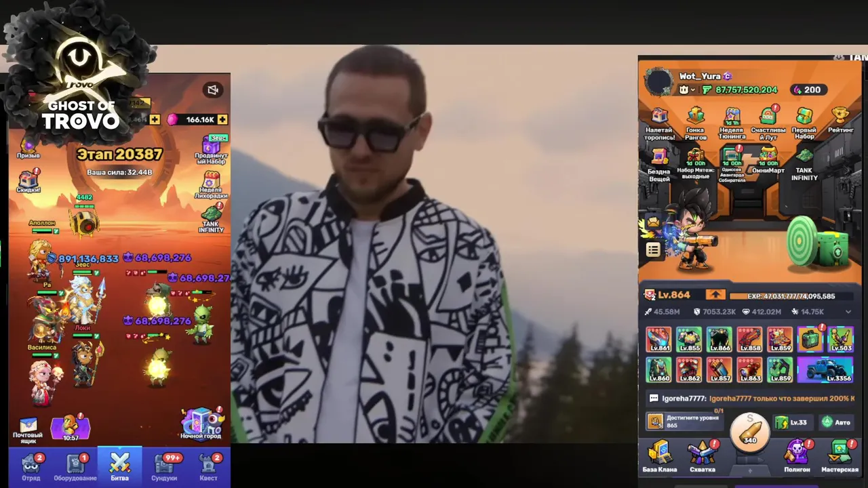Add gems with plus next to 166.16K

(222, 119)
